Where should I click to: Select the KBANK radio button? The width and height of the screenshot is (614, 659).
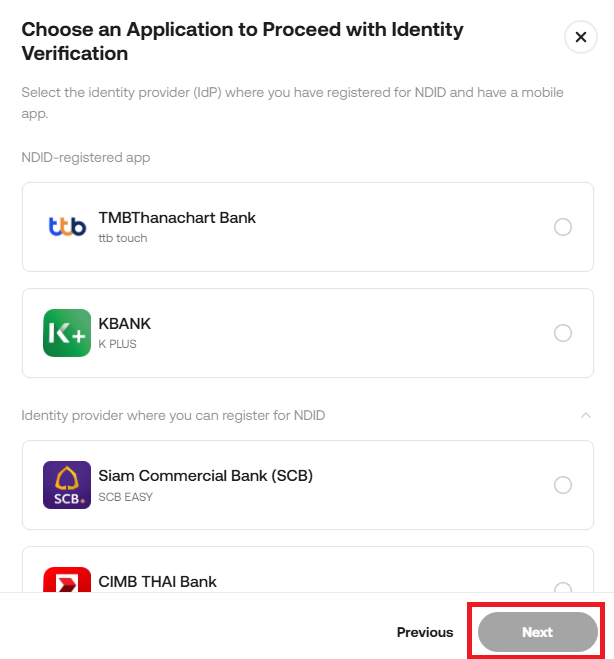pyautogui.click(x=563, y=333)
